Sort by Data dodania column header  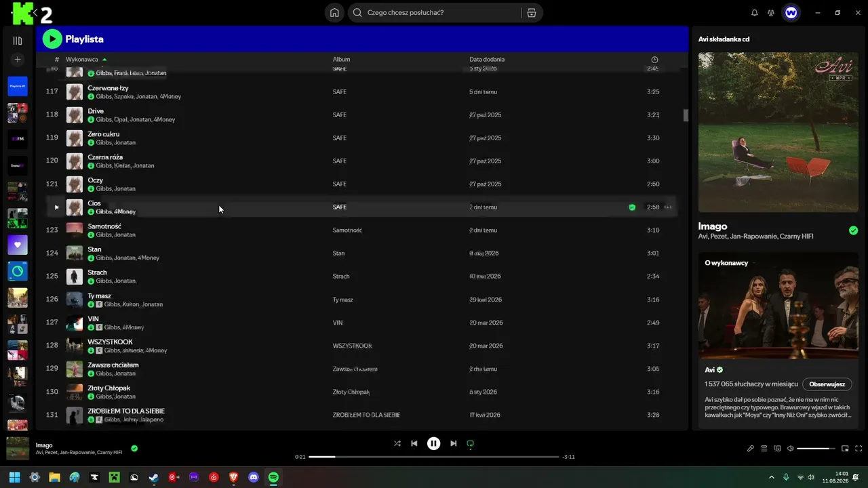point(487,60)
